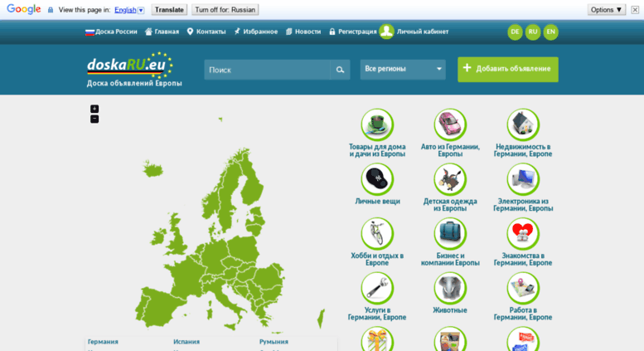Open the elephant animals category icon
Viewport: 644px width, 351px height.
point(450,288)
